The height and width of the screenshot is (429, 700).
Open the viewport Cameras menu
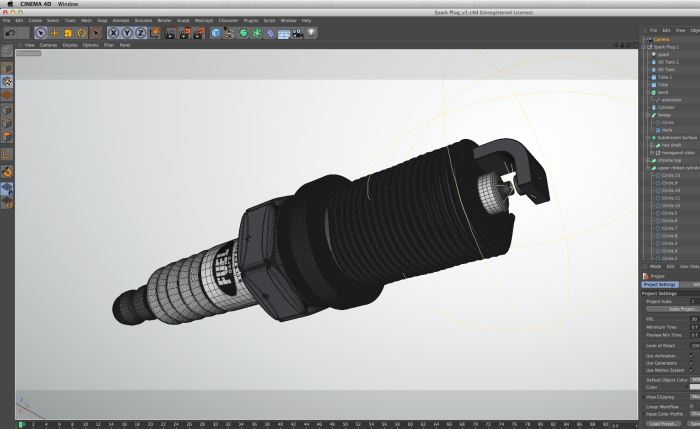coord(48,45)
